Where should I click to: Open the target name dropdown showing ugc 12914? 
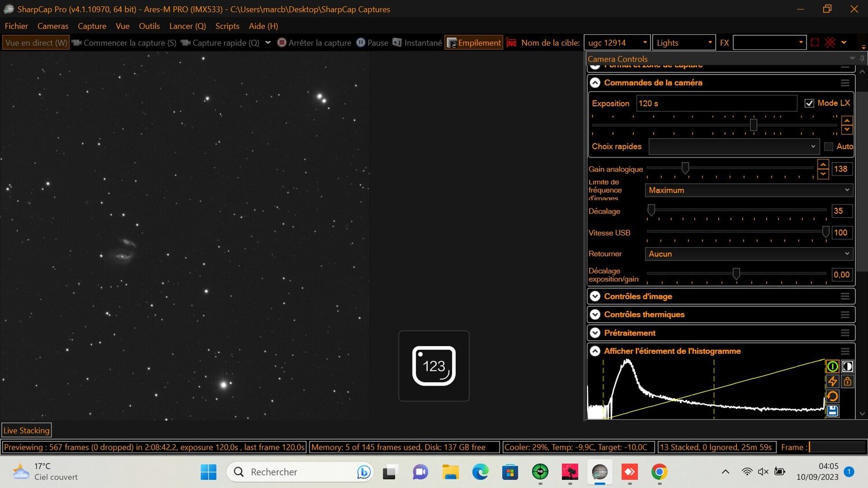[x=617, y=43]
